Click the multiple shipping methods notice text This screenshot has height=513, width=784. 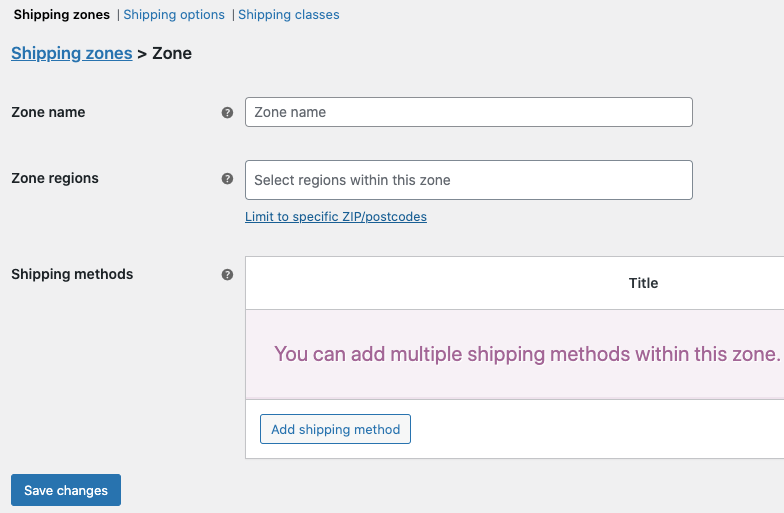point(527,354)
